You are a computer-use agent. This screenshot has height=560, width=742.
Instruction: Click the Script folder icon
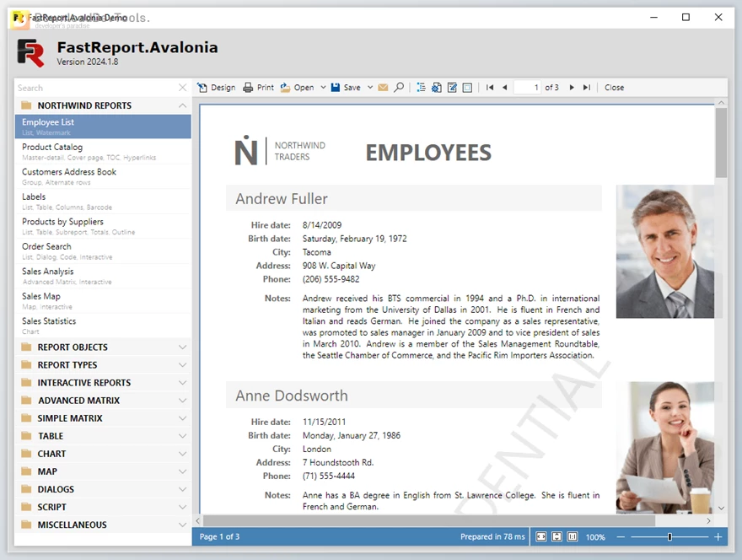click(x=26, y=507)
